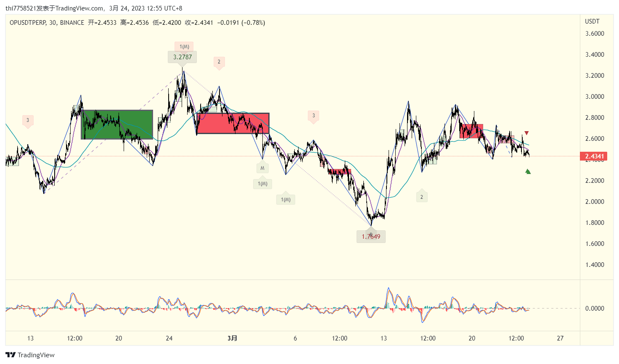This screenshot has height=364, width=619.
Task: Click the 2.6000 price axis label
Action: [x=595, y=139]
